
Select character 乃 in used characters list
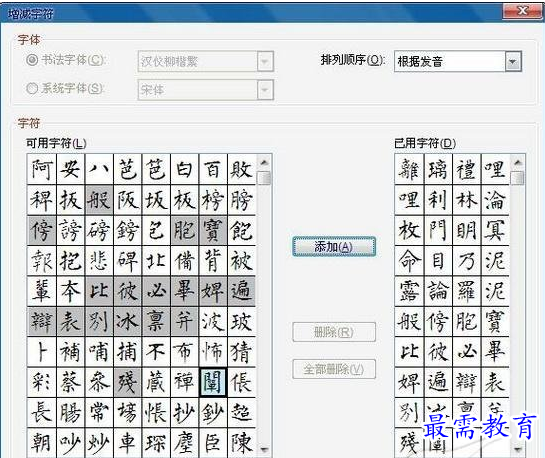tap(467, 261)
